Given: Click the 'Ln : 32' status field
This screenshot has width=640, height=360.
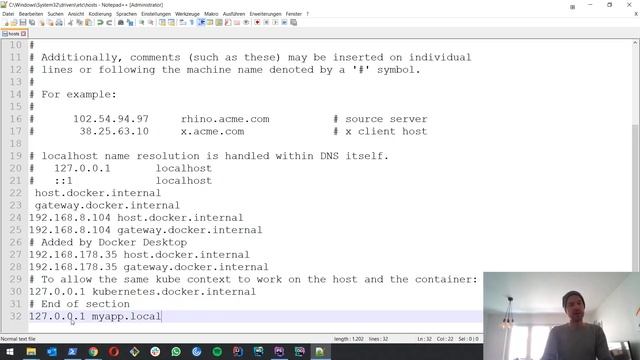Looking at the screenshot, I should point(424,339).
